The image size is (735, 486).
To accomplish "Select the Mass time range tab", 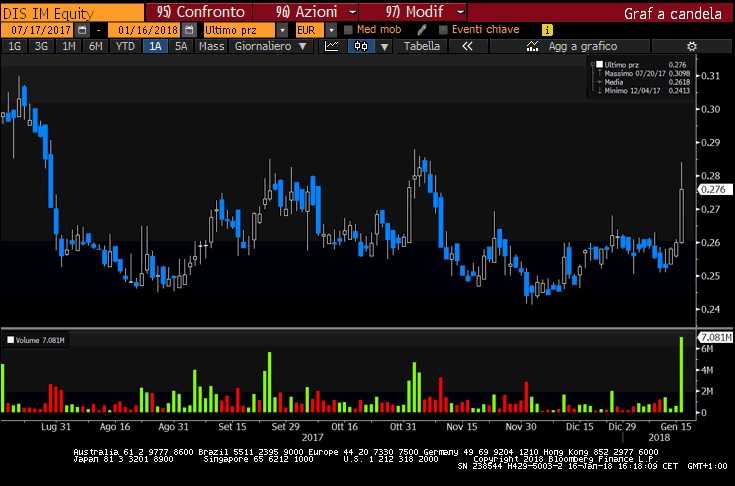I will (211, 46).
